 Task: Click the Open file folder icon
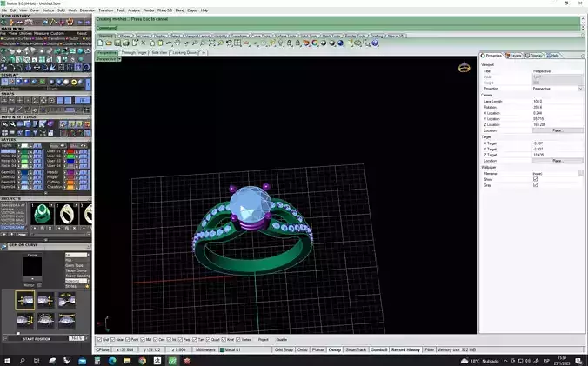(x=109, y=43)
